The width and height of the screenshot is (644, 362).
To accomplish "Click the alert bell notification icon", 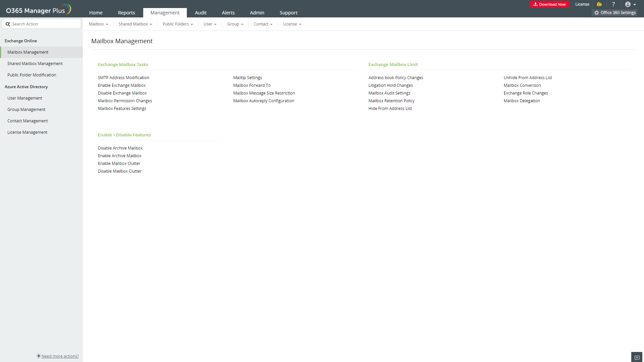I will coord(599,4).
